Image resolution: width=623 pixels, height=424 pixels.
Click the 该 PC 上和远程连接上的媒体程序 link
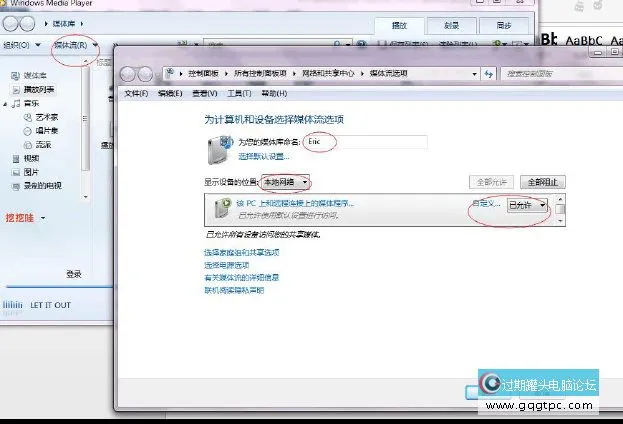tap(295, 203)
